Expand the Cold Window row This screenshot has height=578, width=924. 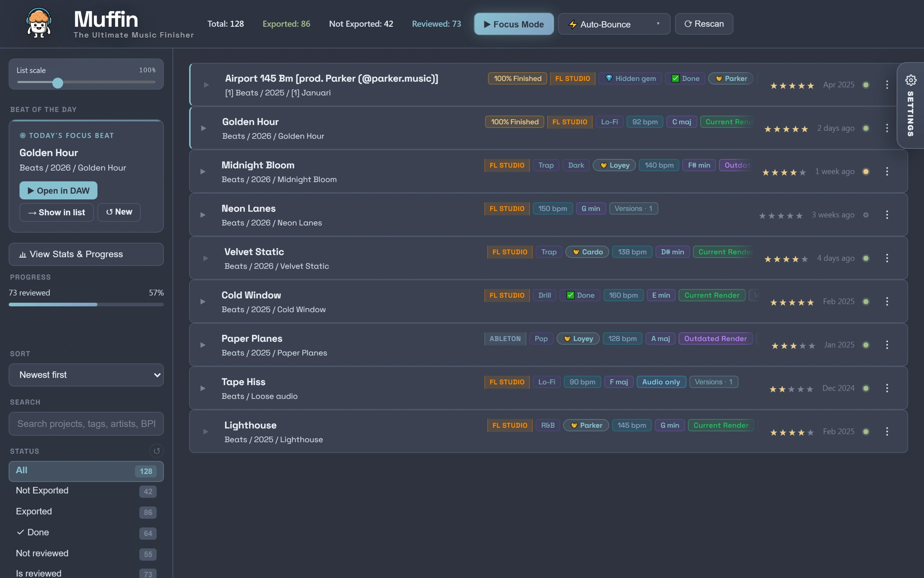[x=203, y=302]
